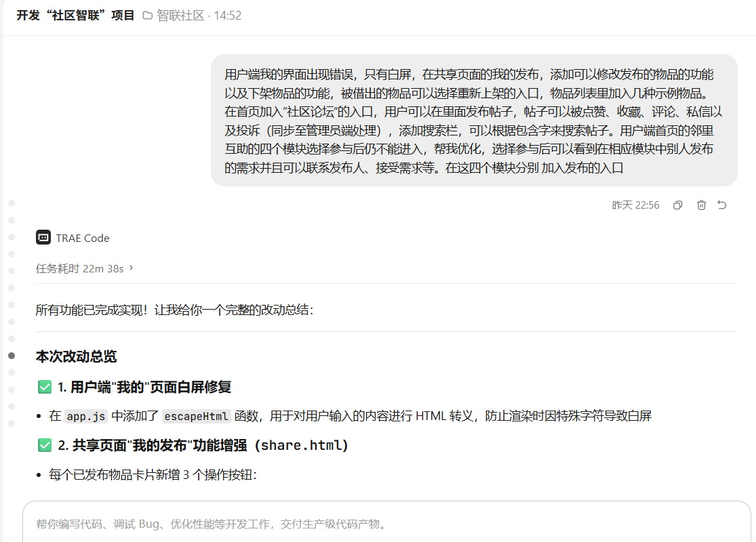Screen dimensions: 756x542
Task: Expand the 任务耗时 22m 38s details
Action: point(84,268)
